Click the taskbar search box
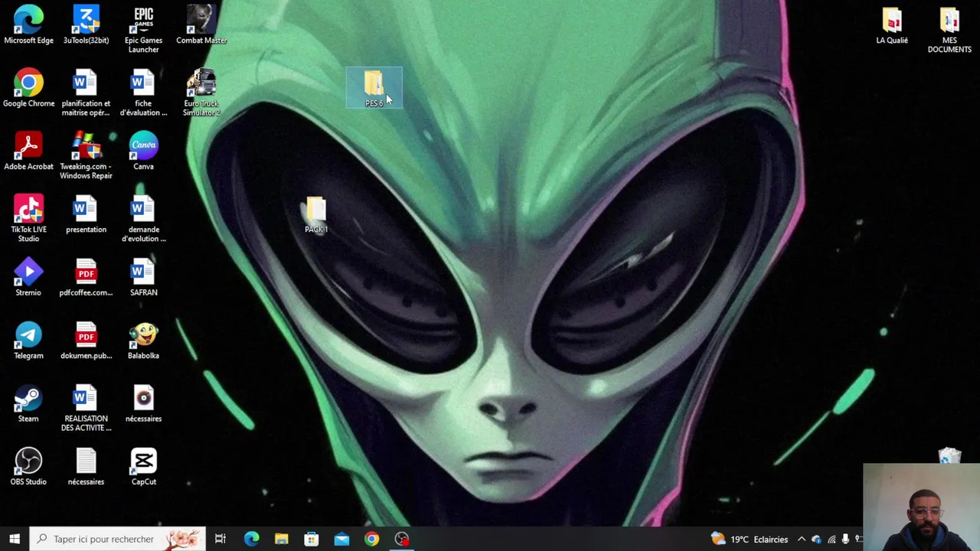The image size is (980, 551). [x=118, y=539]
